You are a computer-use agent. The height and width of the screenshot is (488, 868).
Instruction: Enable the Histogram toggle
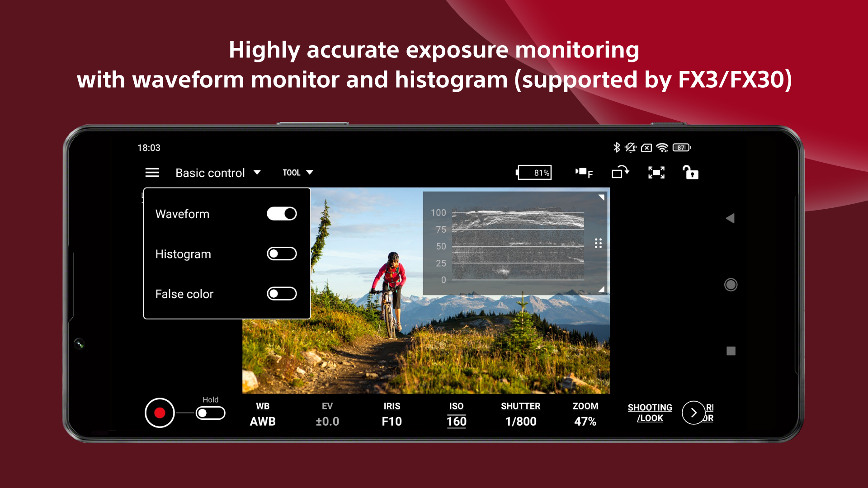(x=282, y=254)
